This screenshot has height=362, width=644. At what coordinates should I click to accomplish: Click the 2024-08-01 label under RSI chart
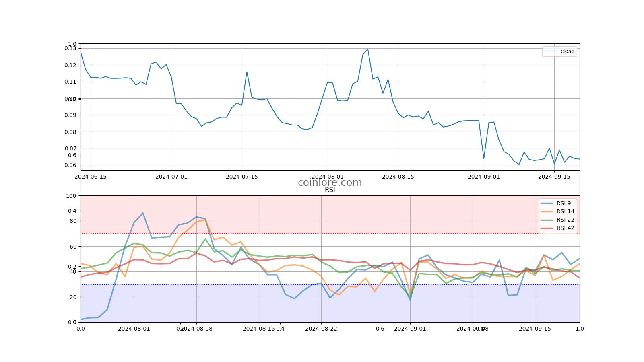tap(134, 329)
